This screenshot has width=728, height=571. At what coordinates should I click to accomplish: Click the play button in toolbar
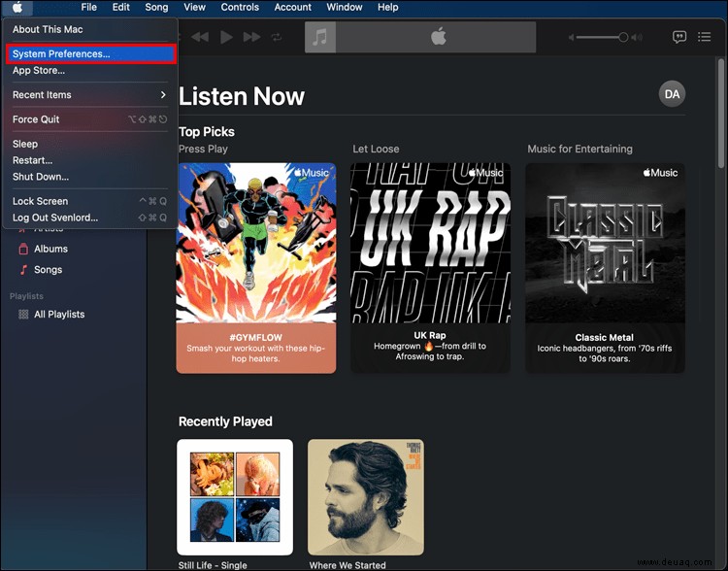point(226,37)
